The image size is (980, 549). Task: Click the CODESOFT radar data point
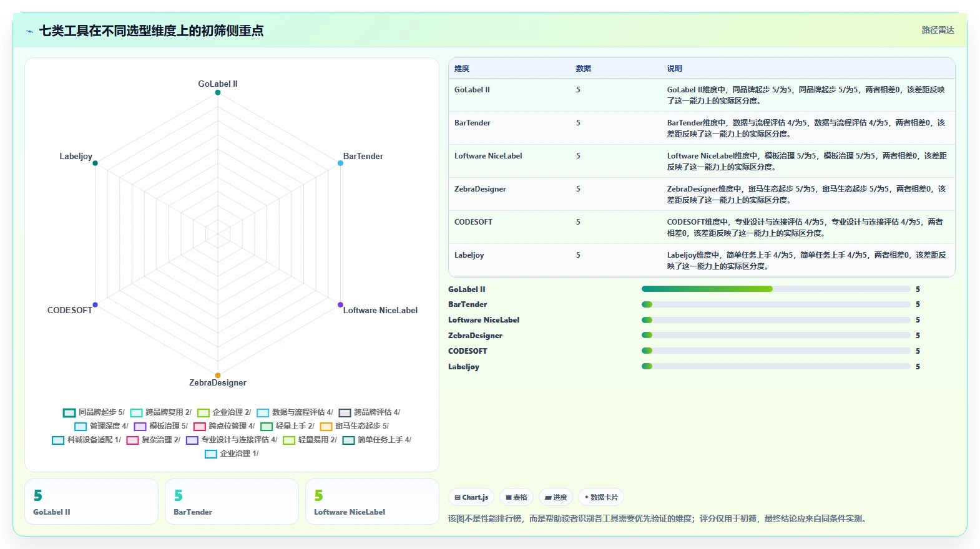click(x=95, y=304)
